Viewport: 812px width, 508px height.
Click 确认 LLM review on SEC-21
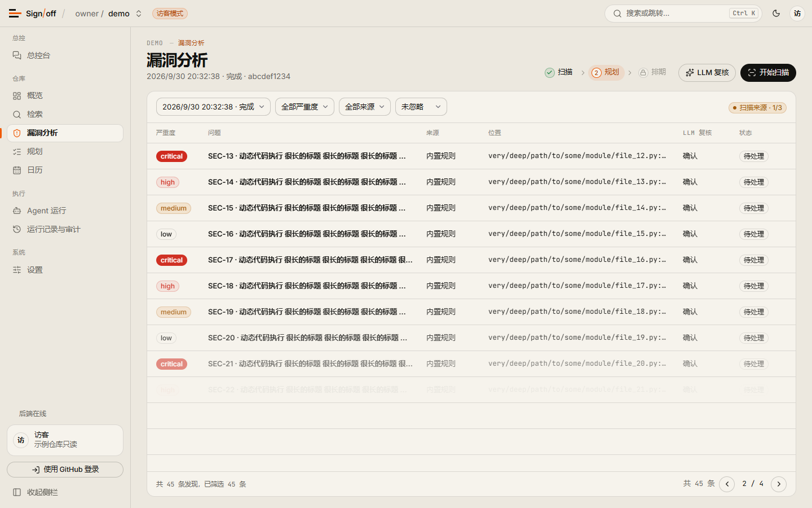click(x=690, y=364)
